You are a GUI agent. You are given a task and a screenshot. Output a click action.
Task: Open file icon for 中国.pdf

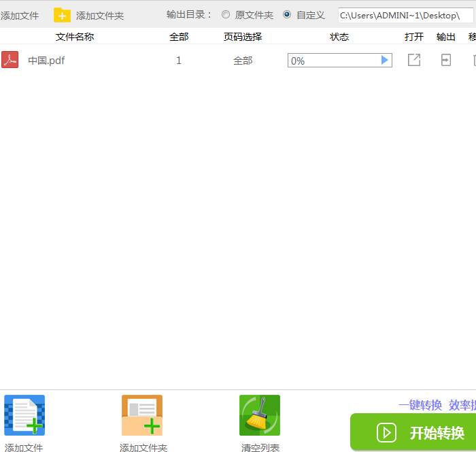coord(414,60)
